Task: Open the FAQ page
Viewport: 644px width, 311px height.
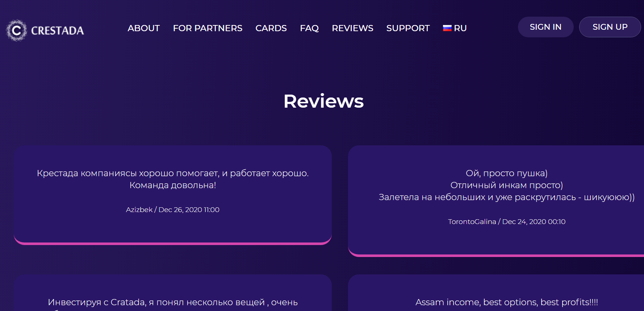Action: (x=309, y=28)
